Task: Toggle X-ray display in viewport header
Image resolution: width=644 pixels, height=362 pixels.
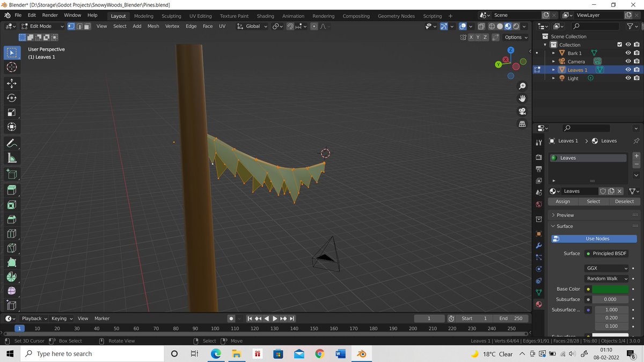Action: click(x=481, y=26)
